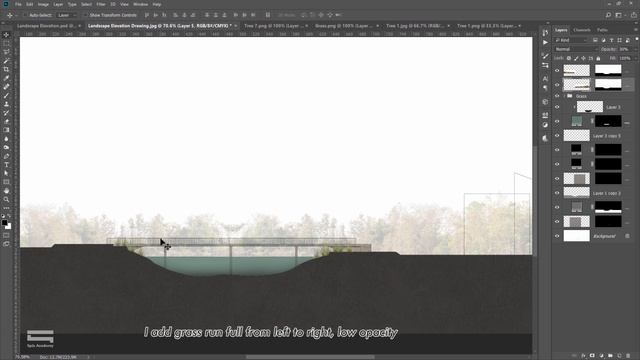Toggle visibility of the Grass group

557,96
